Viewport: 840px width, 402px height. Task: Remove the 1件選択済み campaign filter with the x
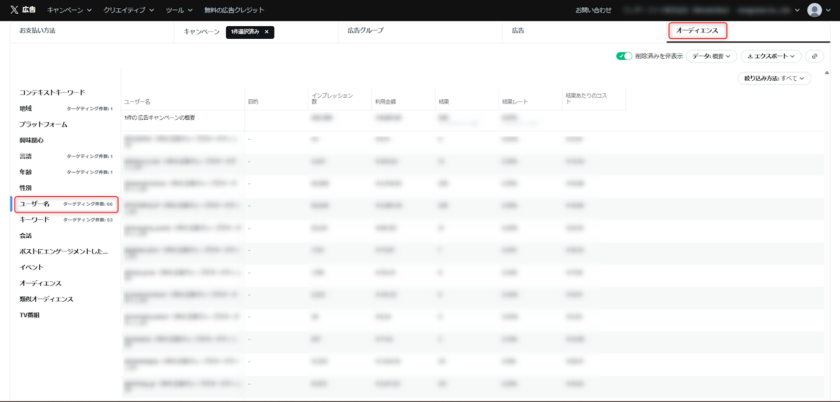tap(267, 32)
